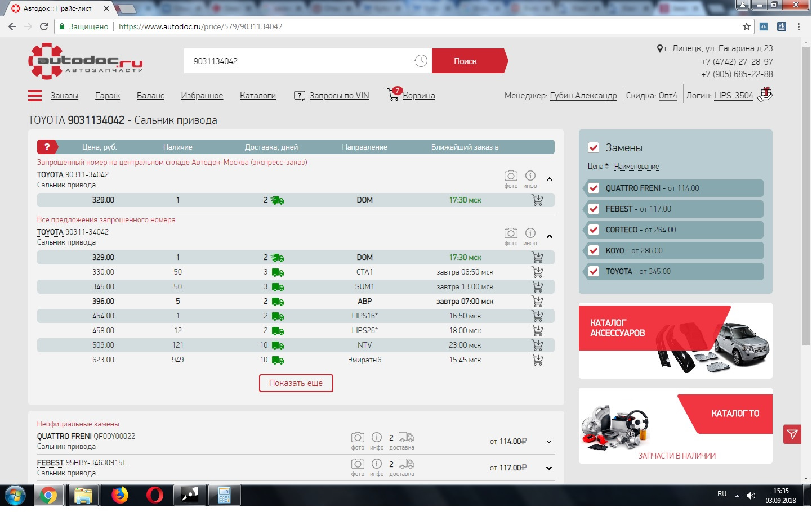Click the Липецк address link
The image size is (812, 512).
tap(719, 48)
